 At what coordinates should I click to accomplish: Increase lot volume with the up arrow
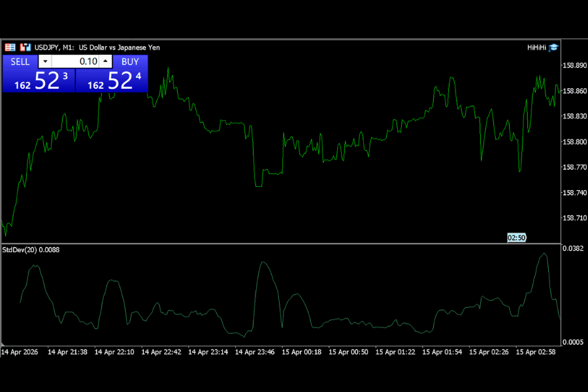[105, 61]
